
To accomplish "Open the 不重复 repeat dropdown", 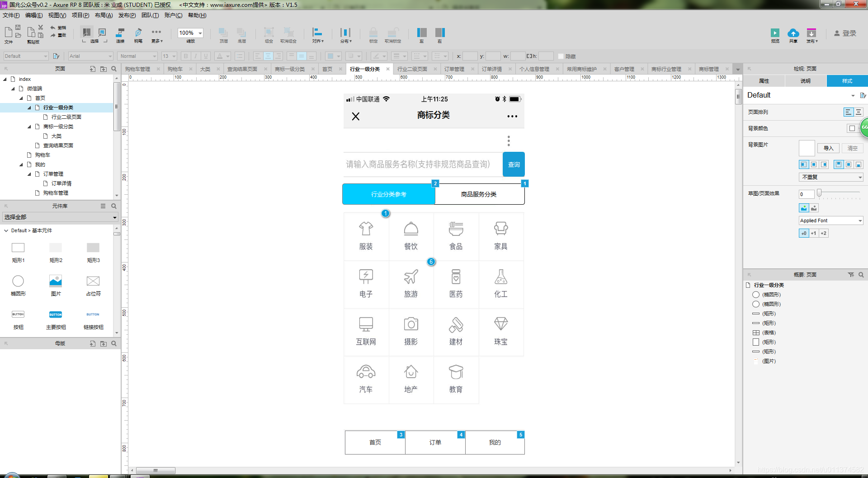I will 831,177.
